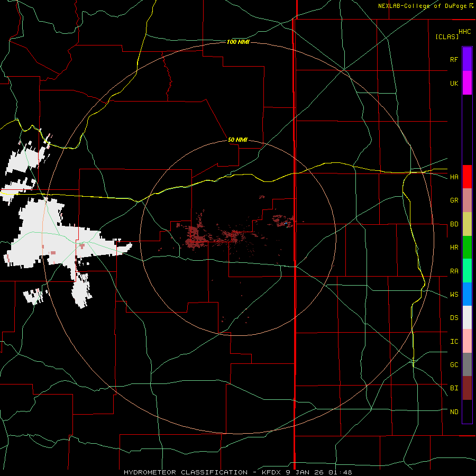Click the gray GC legend color swatch
The width and height of the screenshot is (476, 476).
click(x=467, y=364)
